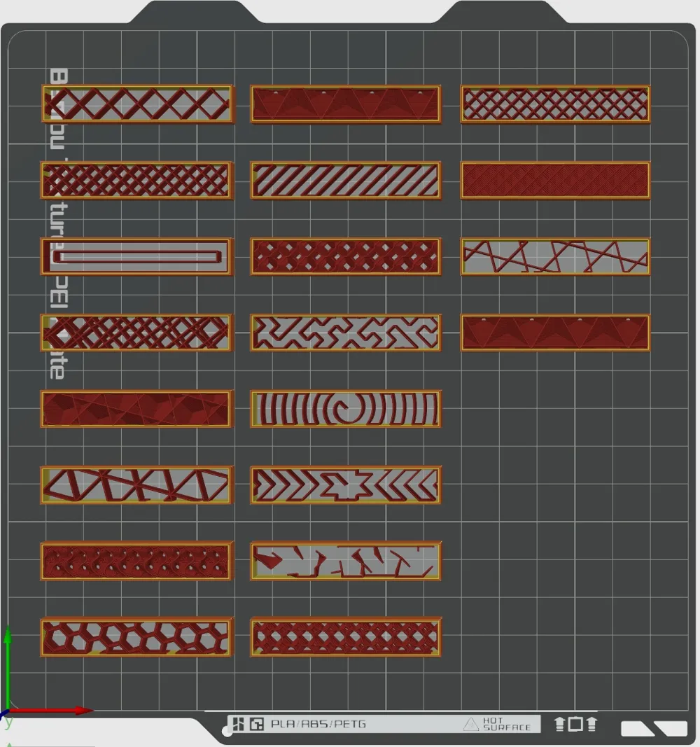Select the large triangles infill sample in left column
This screenshot has height=747, width=700.
tap(136, 485)
